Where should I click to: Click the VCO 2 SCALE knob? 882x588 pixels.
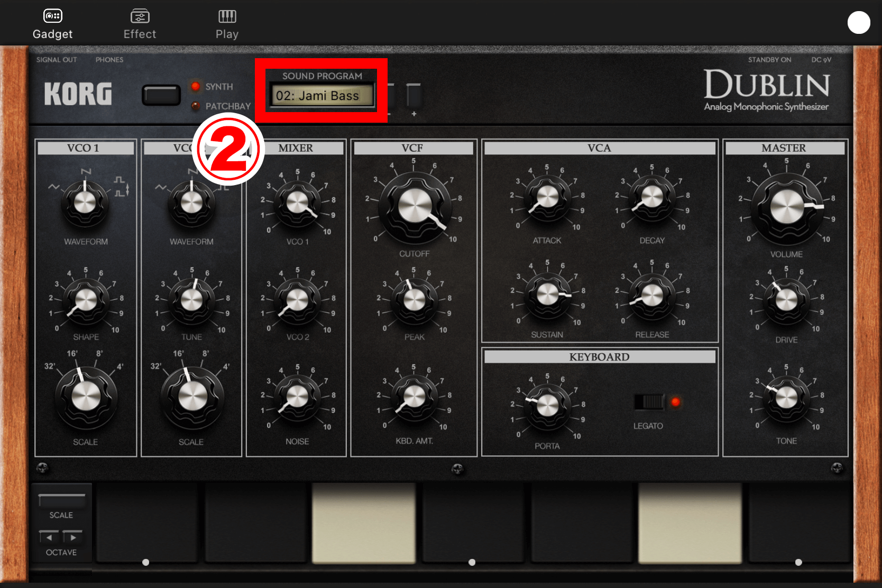click(x=192, y=397)
